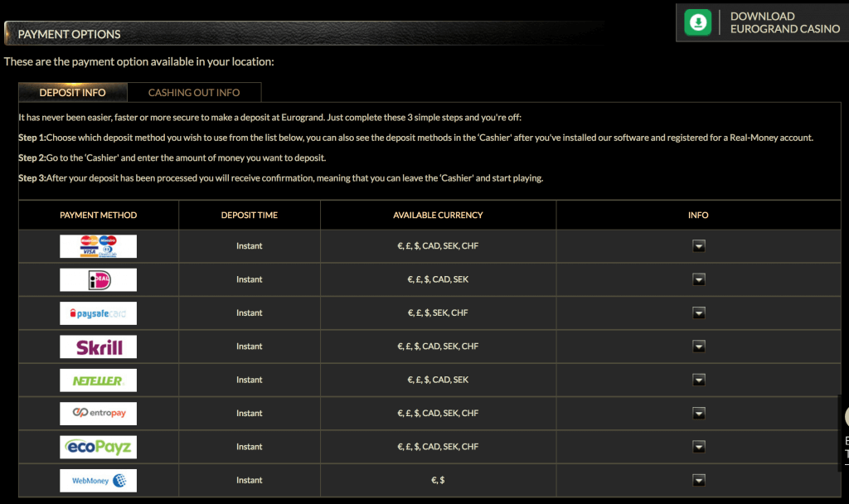The height and width of the screenshot is (504, 849).
Task: Click the Visa/Mastercard cards logo
Action: [98, 246]
